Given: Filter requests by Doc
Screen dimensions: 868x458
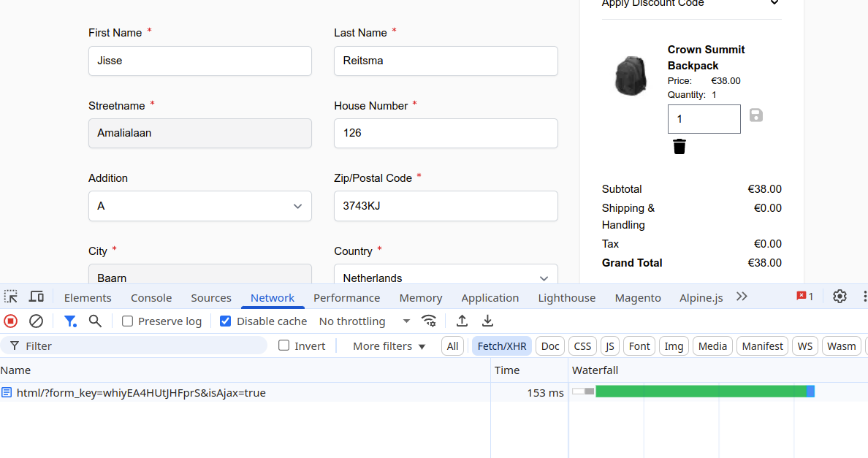Looking at the screenshot, I should tap(550, 346).
